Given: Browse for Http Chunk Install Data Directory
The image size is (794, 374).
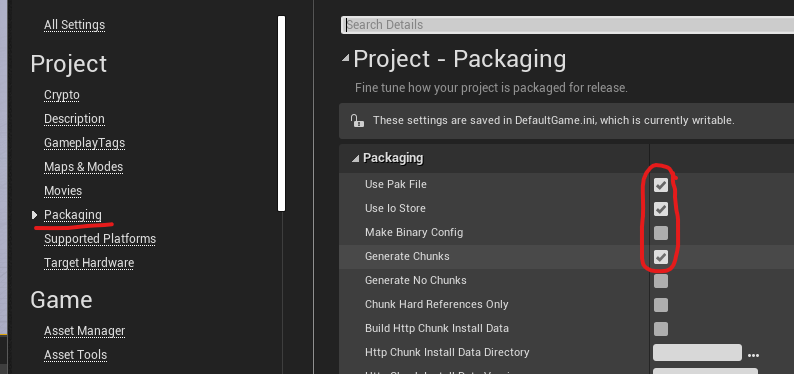Looking at the screenshot, I should [x=753, y=355].
